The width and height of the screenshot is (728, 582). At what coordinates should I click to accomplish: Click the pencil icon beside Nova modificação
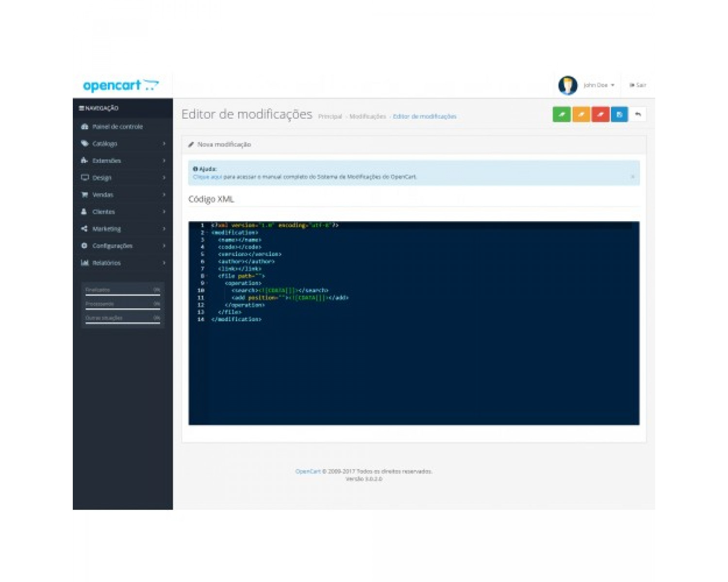[192, 144]
